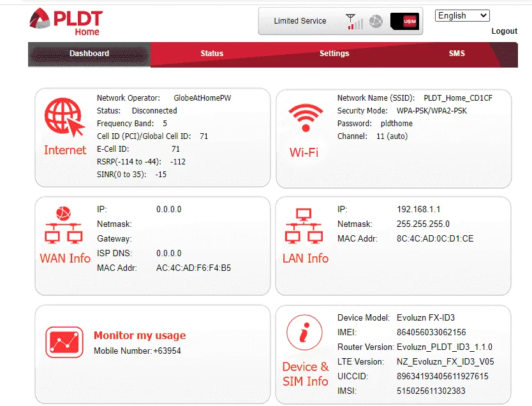Click the Limited Service status text
Image resolution: width=532 pixels, height=406 pixels.
[300, 21]
